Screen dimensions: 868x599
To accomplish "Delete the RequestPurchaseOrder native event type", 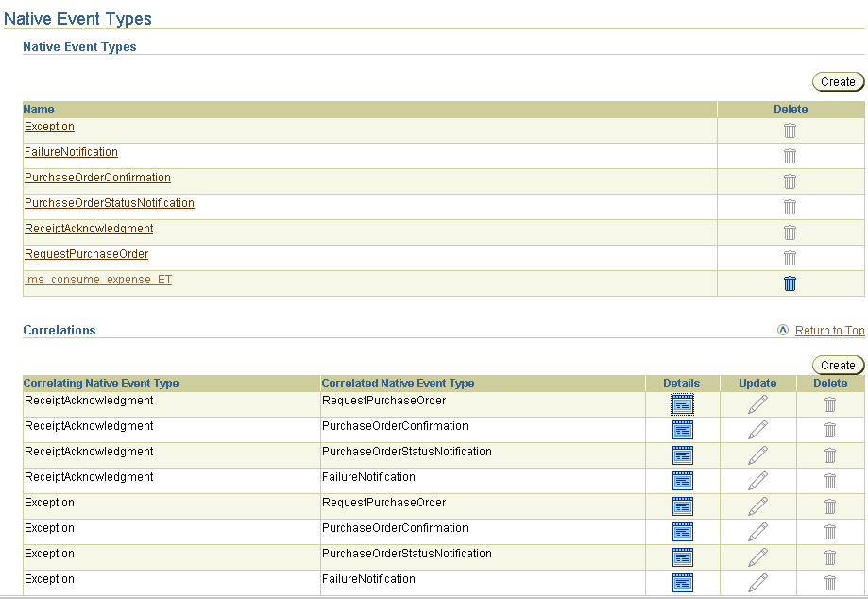I will (x=790, y=258).
